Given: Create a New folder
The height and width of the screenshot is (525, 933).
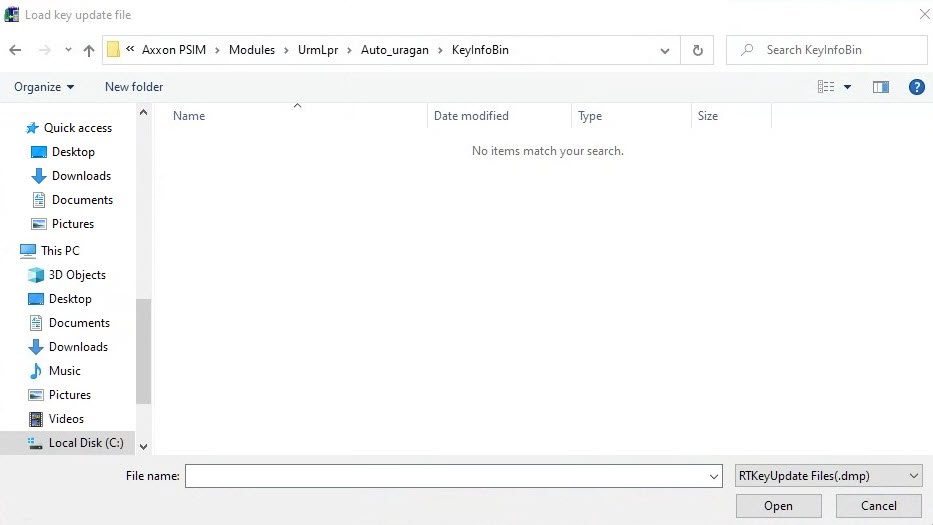Looking at the screenshot, I should click(x=134, y=87).
